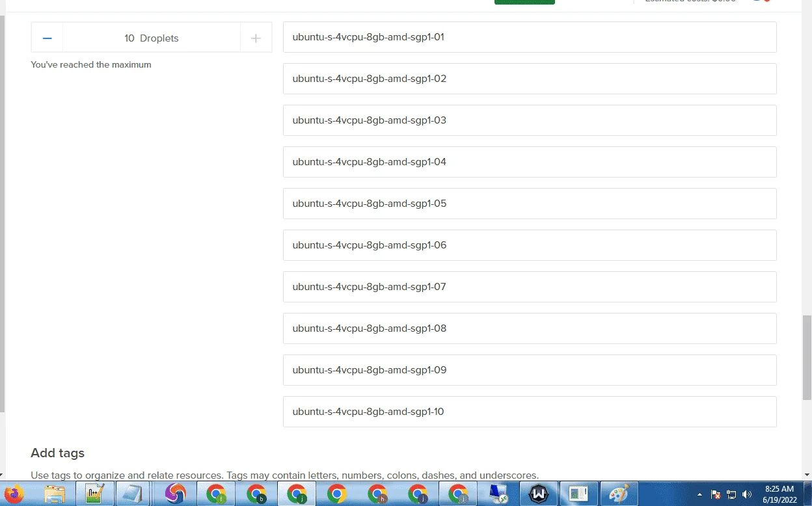The image size is (812, 506).
Task: Edit hostname field ubuntu-s-4vcpu-8gb-amd-sgp1-09
Action: 530,370
